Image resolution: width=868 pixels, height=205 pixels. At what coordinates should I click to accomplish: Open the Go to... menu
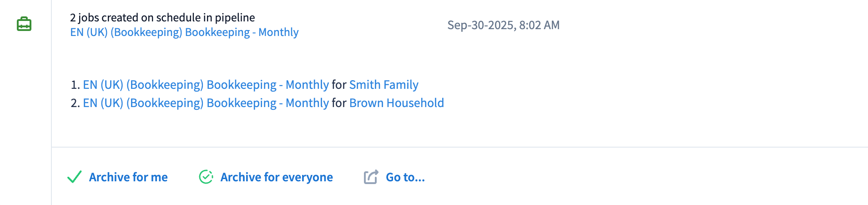[x=405, y=177]
